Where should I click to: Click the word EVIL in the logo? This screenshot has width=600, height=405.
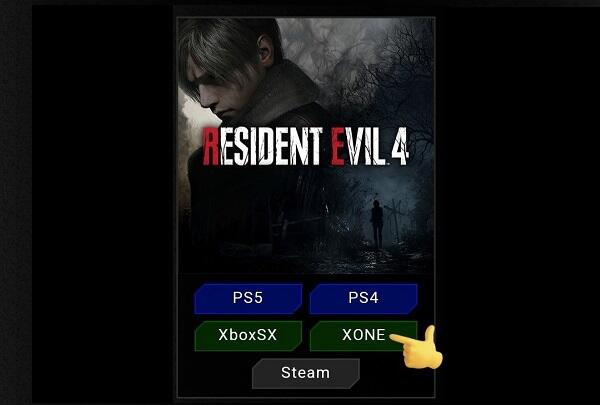click(358, 146)
